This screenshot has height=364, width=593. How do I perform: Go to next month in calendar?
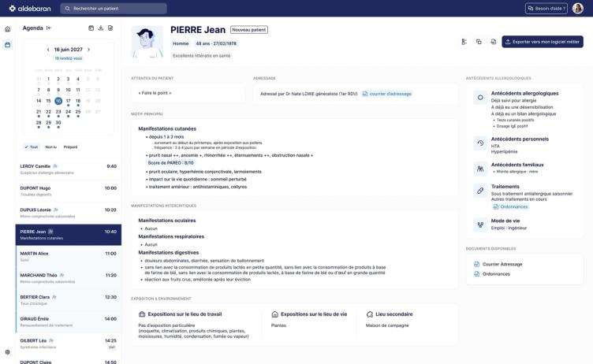point(89,50)
